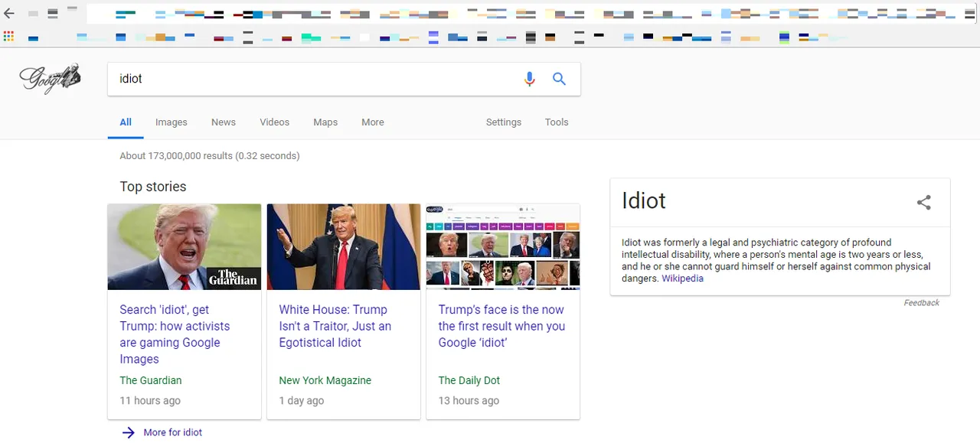Switch to the Maps tab
The width and height of the screenshot is (980, 443).
click(325, 122)
